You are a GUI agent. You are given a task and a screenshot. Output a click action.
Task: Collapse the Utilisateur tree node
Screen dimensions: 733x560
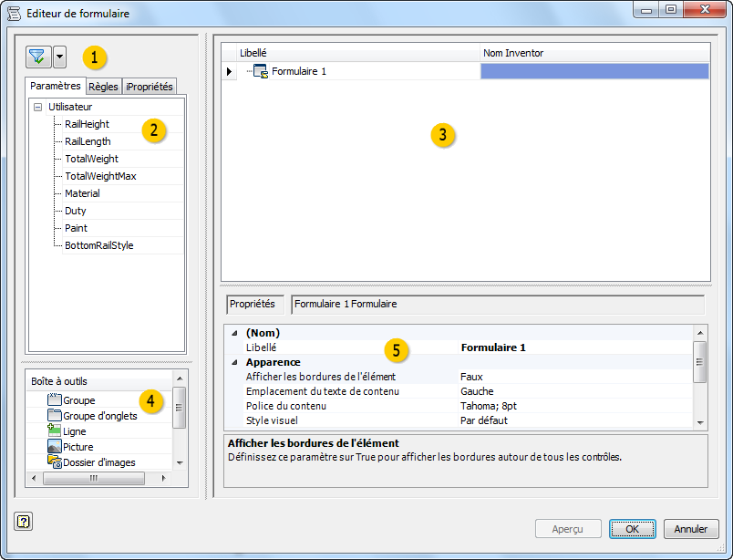pos(38,107)
